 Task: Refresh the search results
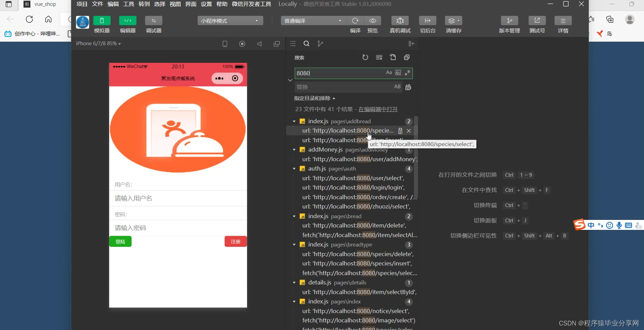tap(365, 57)
